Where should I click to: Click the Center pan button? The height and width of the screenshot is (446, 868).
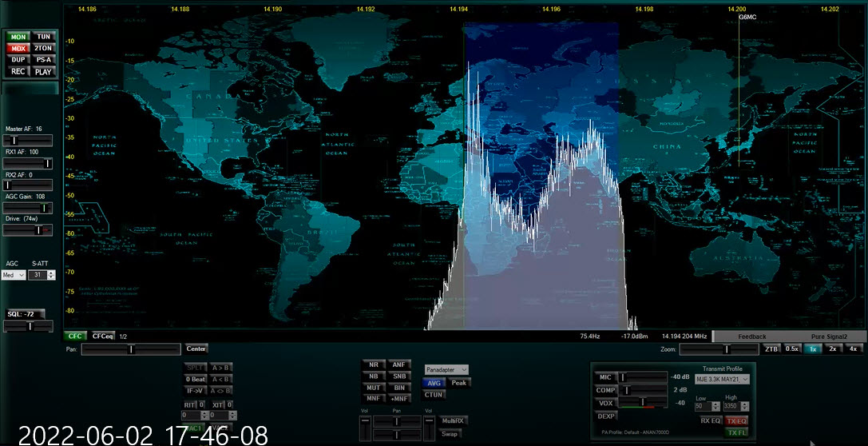click(x=196, y=348)
